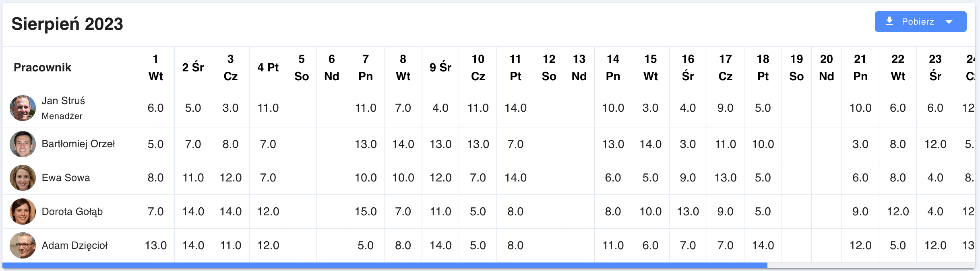The image size is (980, 271).
Task: Open Jan Struś employee name
Action: coord(63,100)
